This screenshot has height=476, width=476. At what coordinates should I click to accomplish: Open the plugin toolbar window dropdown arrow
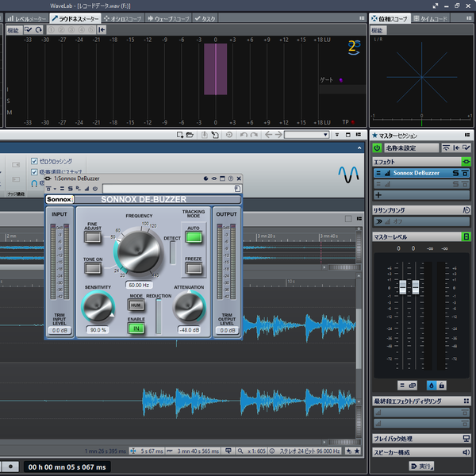coord(55,189)
